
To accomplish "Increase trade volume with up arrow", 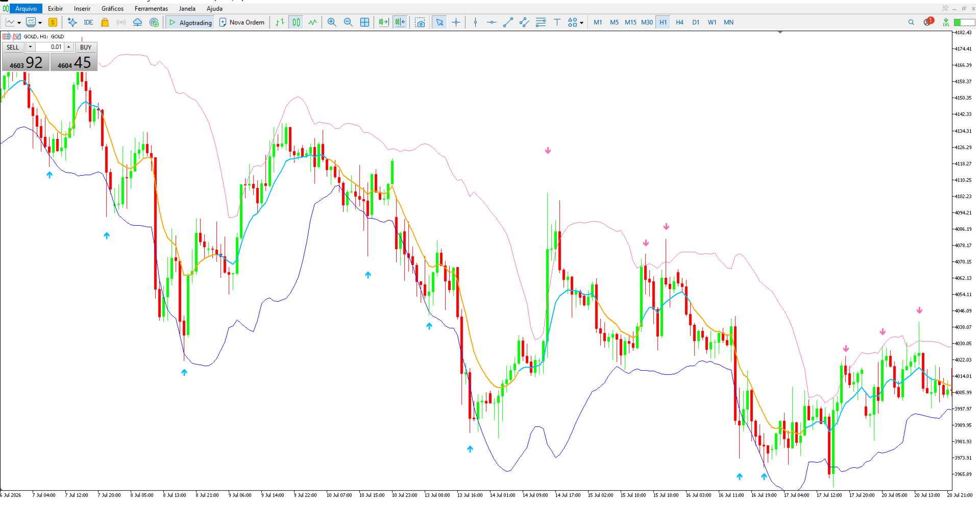I will coord(69,47).
